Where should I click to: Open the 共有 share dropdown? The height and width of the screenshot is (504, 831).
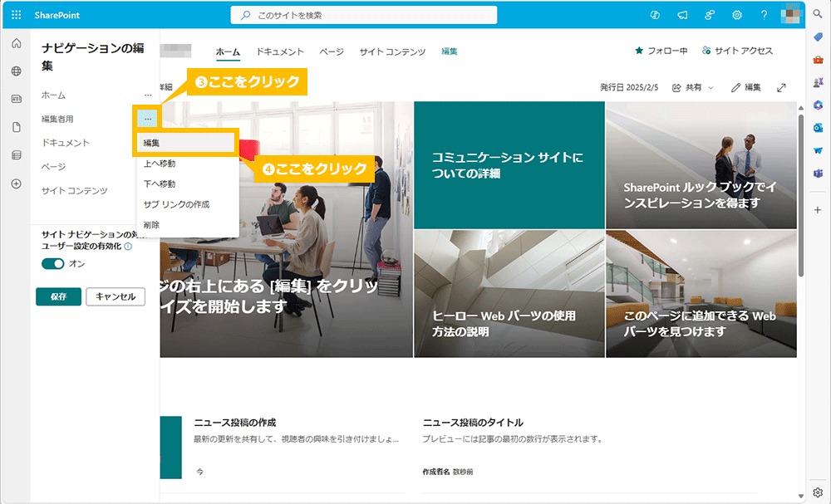click(693, 87)
